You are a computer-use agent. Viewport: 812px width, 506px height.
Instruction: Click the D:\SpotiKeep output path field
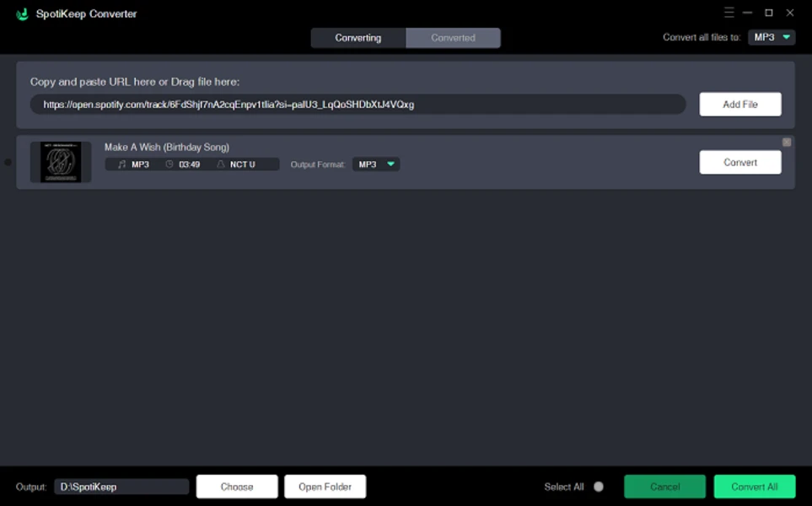click(x=121, y=487)
